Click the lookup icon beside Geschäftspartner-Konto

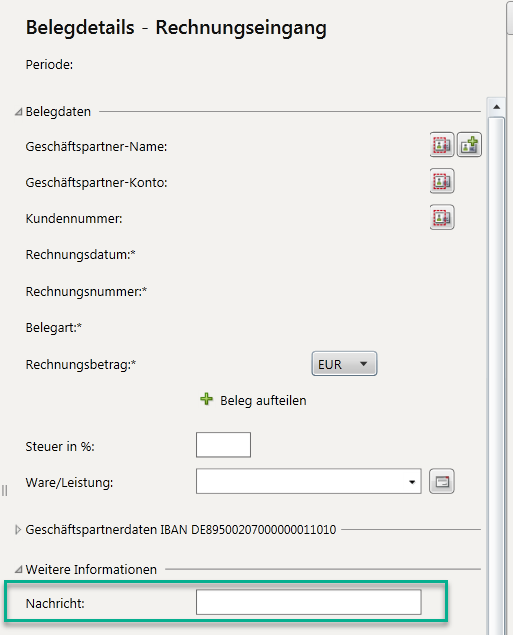(x=442, y=181)
